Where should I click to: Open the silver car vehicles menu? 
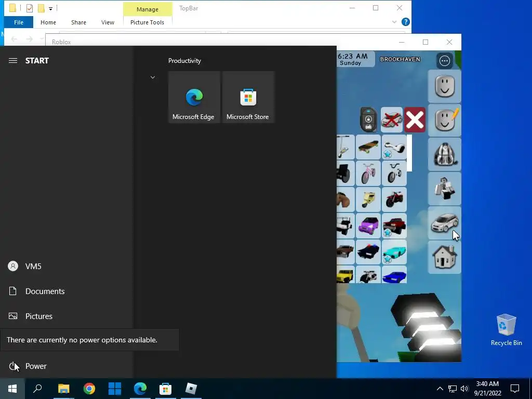tap(445, 223)
